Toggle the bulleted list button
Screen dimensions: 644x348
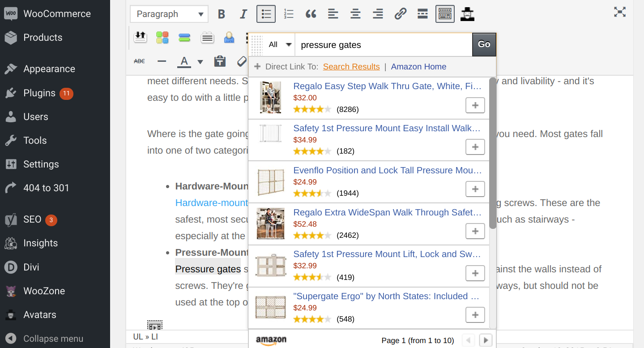[x=266, y=14]
